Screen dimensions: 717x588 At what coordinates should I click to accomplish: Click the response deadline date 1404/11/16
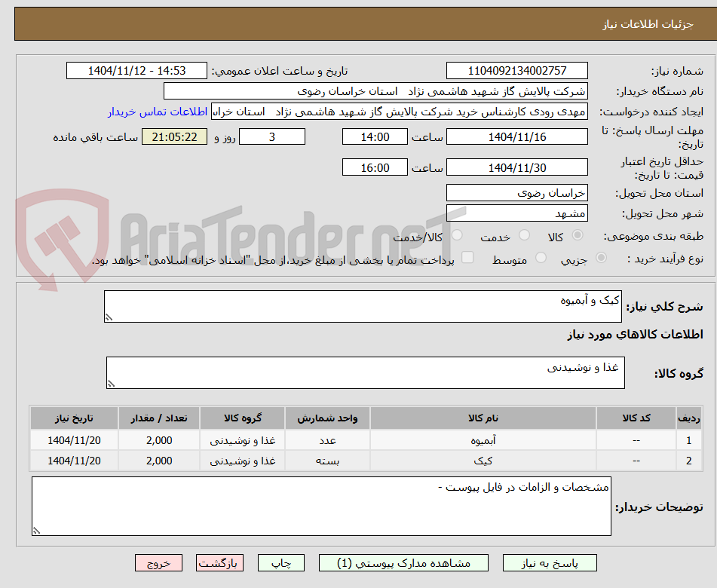pyautogui.click(x=516, y=136)
